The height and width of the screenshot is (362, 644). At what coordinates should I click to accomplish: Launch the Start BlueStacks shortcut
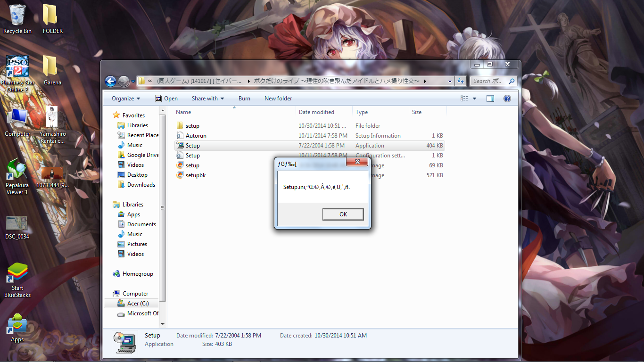pyautogui.click(x=17, y=280)
